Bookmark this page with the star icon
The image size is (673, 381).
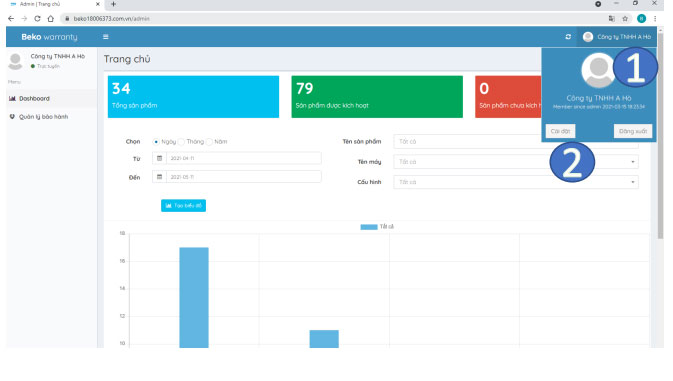(625, 18)
